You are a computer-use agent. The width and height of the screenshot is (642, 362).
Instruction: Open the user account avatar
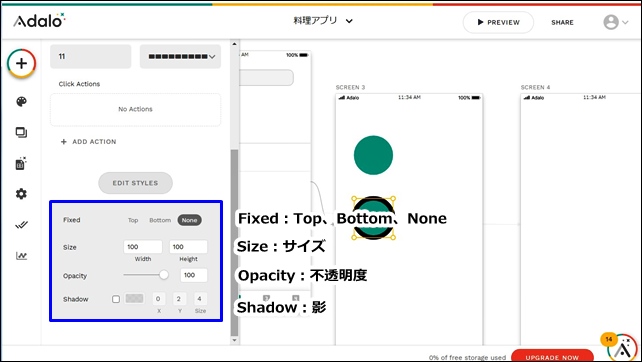[x=611, y=22]
